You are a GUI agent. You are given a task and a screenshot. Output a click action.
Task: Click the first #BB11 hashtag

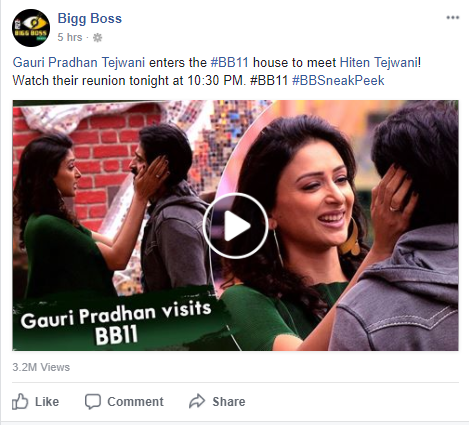click(230, 63)
